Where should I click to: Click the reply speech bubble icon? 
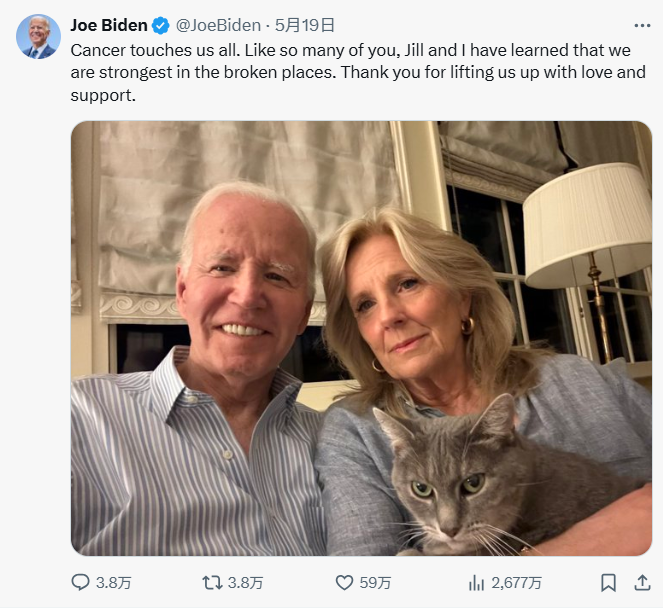81,582
